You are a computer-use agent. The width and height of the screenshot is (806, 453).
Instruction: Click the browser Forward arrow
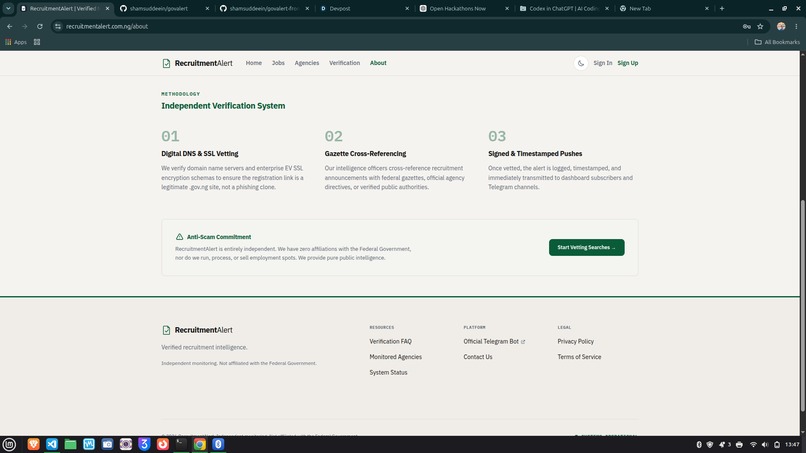pos(24,26)
